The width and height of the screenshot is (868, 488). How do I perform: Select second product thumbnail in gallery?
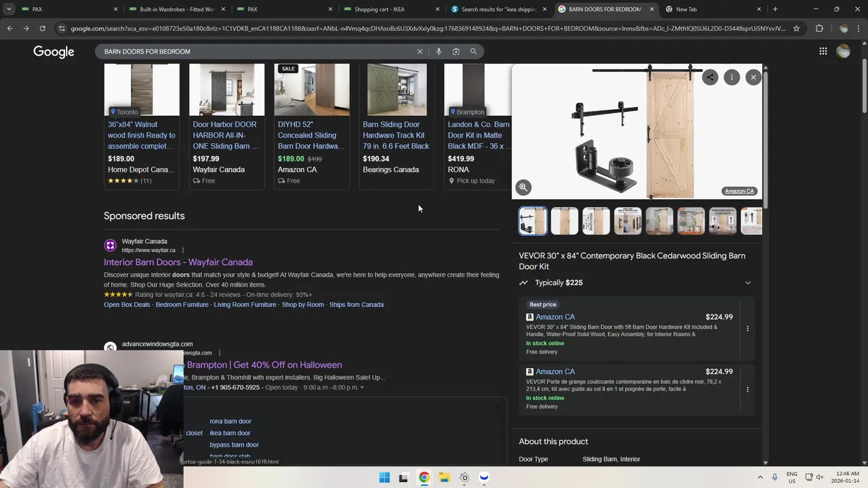[564, 221]
